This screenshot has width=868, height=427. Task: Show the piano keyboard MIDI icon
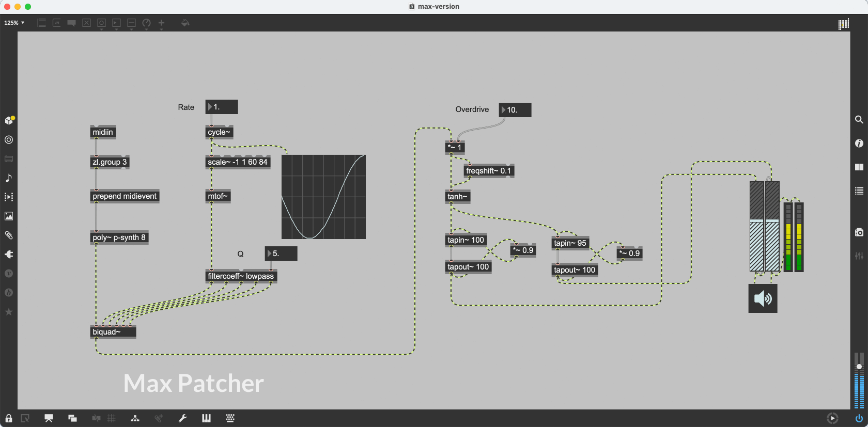(x=206, y=418)
